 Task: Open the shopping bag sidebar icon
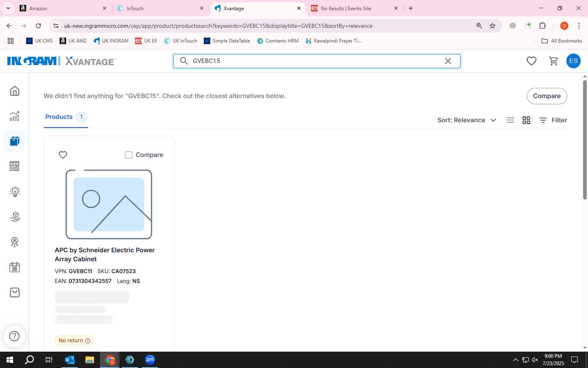[15, 292]
